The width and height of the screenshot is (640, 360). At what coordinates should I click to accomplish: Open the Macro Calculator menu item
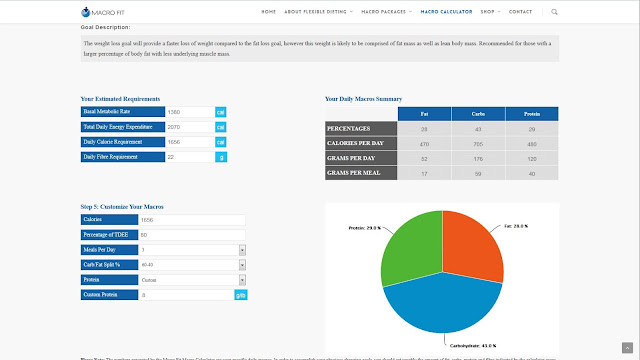click(446, 12)
